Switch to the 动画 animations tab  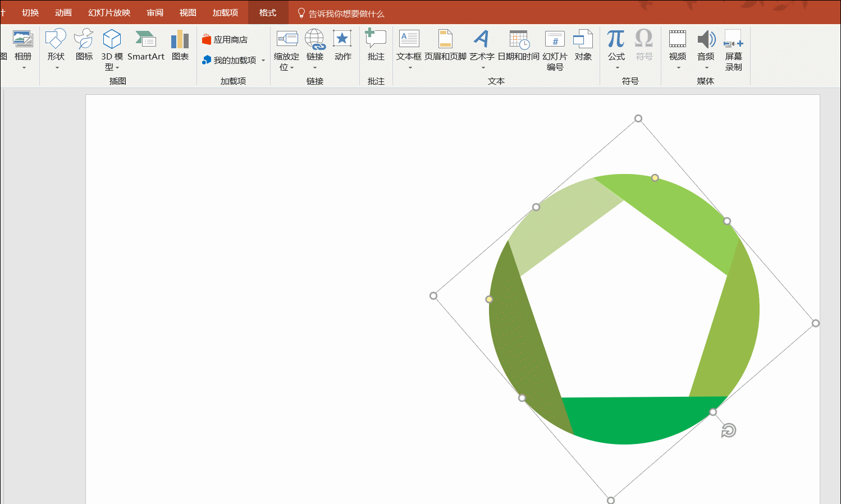click(63, 12)
